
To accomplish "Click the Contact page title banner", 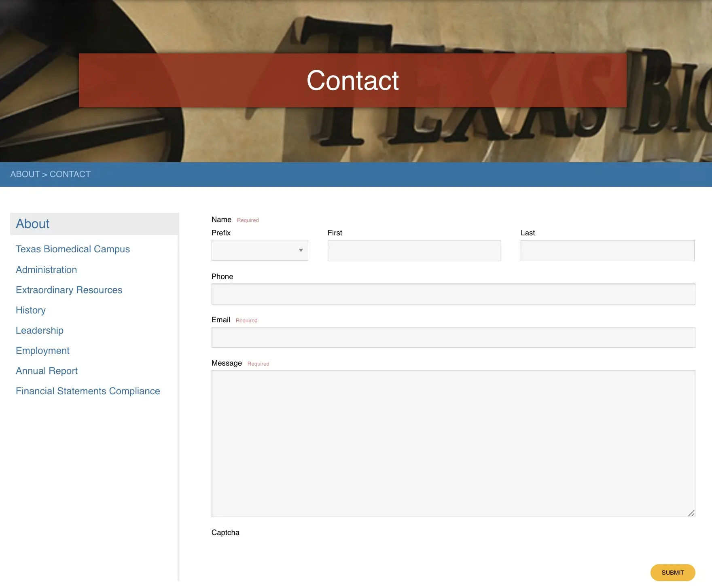I will click(x=353, y=80).
